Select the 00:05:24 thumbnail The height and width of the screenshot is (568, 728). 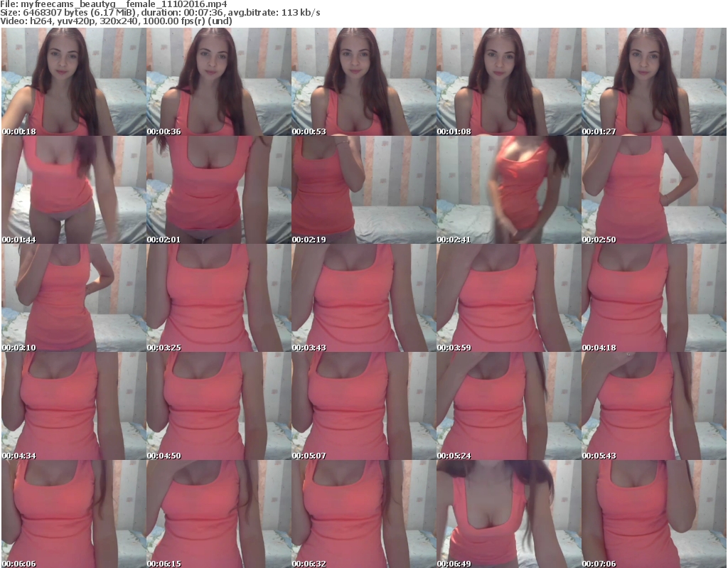[508, 406]
